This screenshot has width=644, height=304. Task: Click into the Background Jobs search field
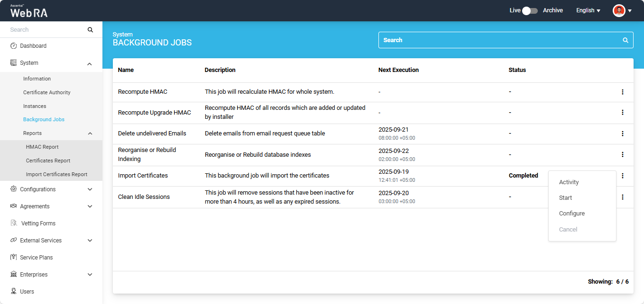point(498,40)
